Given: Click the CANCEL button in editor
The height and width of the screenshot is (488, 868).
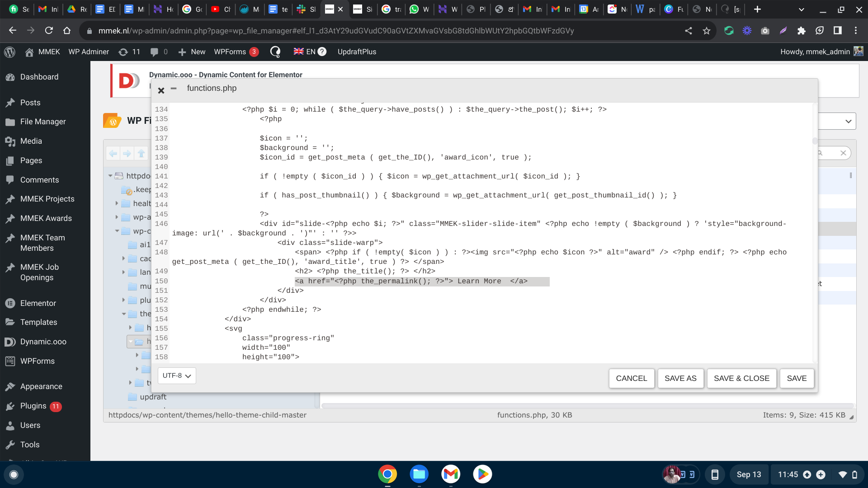Looking at the screenshot, I should (632, 378).
